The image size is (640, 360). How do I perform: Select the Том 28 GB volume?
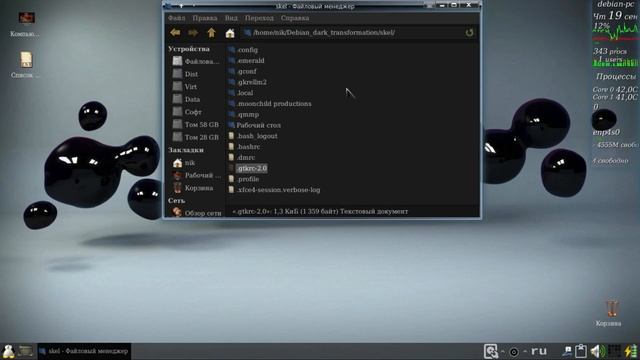tap(196, 137)
